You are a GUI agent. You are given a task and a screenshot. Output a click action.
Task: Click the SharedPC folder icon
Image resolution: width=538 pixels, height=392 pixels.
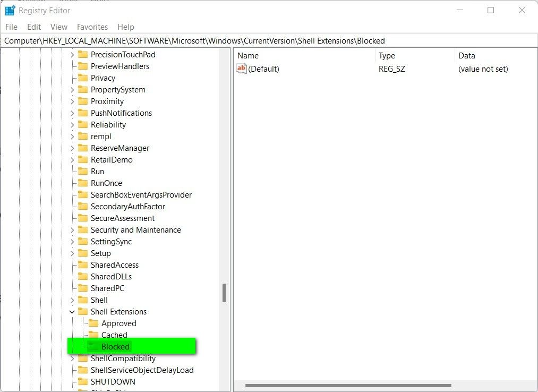pos(83,288)
